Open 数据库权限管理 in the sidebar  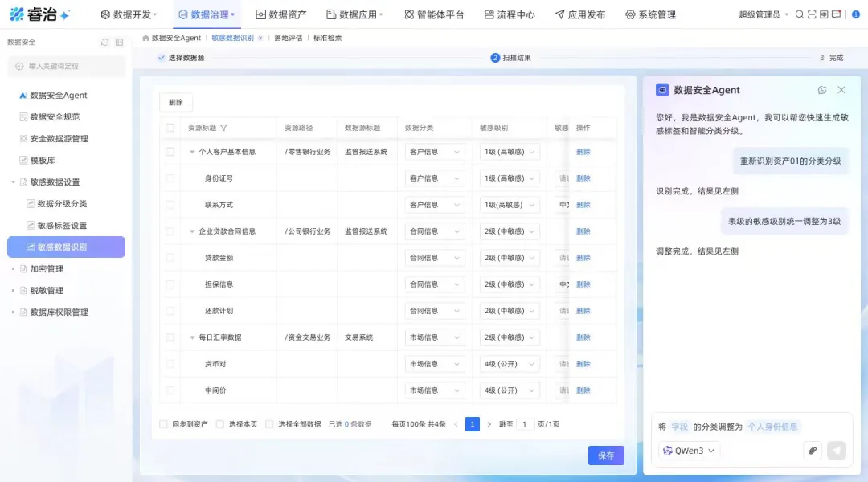[59, 312]
